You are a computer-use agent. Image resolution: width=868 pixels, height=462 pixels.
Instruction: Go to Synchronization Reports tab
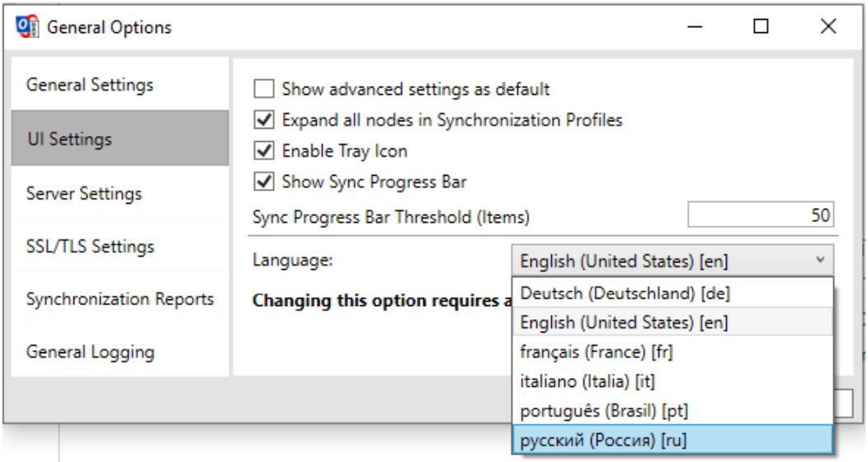[120, 299]
